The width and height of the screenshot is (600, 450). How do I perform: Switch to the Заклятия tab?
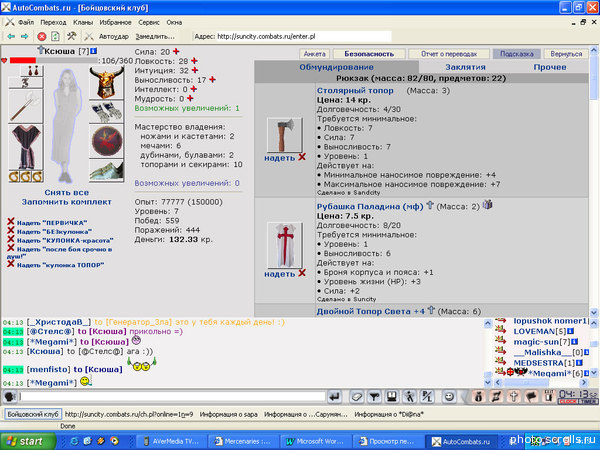pyautogui.click(x=465, y=67)
